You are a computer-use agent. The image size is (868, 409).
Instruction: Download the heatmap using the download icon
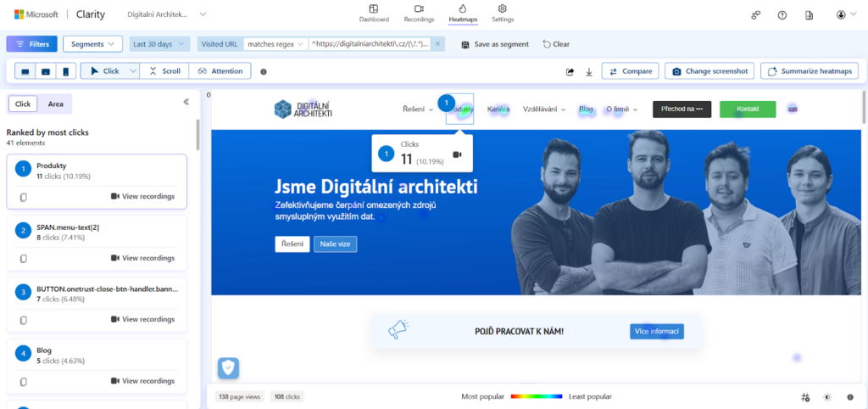[589, 72]
